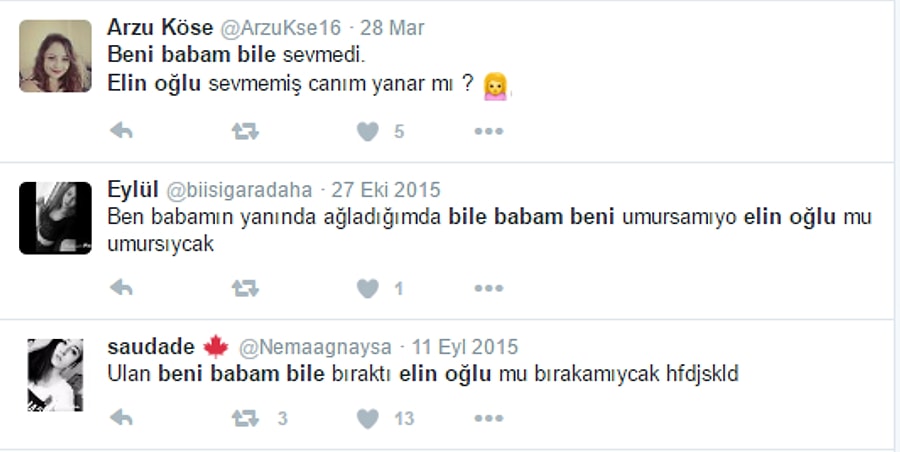900x452 pixels.
Task: Open the tweet dated 11 Eyl 2015
Action: tap(465, 347)
